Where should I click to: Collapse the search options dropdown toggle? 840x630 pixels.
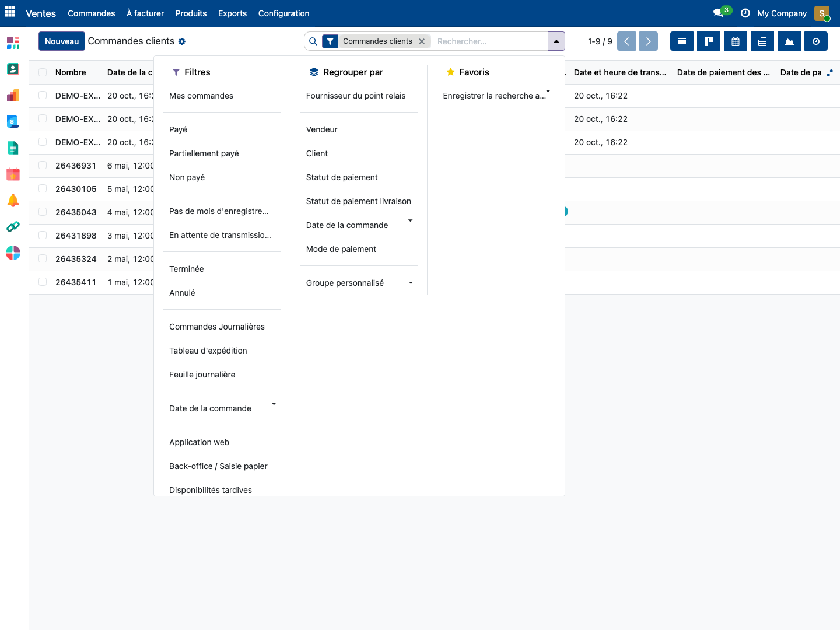[x=556, y=41]
